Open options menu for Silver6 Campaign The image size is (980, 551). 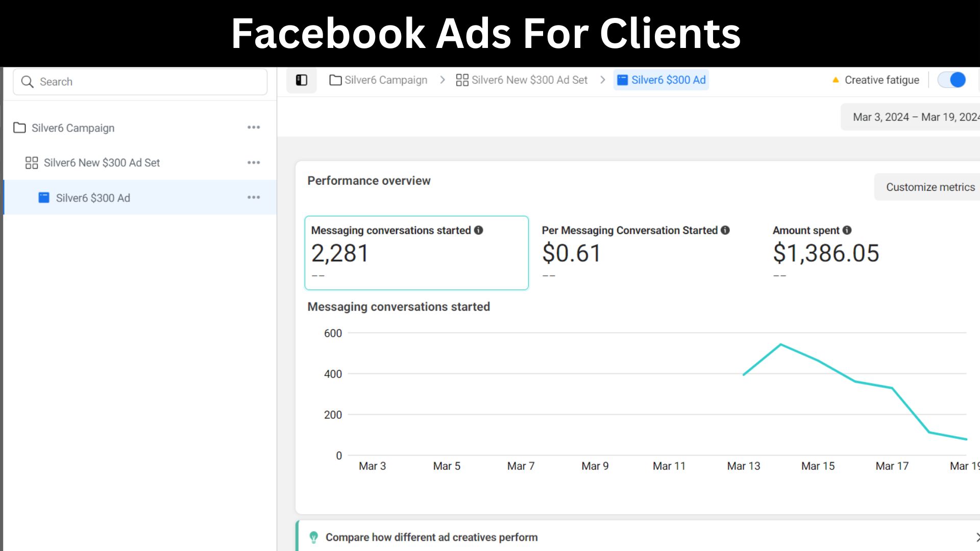point(254,128)
